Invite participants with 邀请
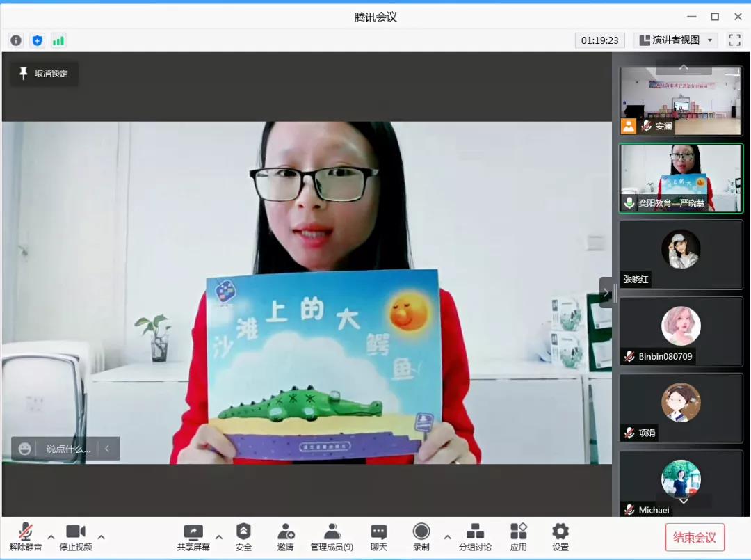751x560 pixels. (286, 536)
